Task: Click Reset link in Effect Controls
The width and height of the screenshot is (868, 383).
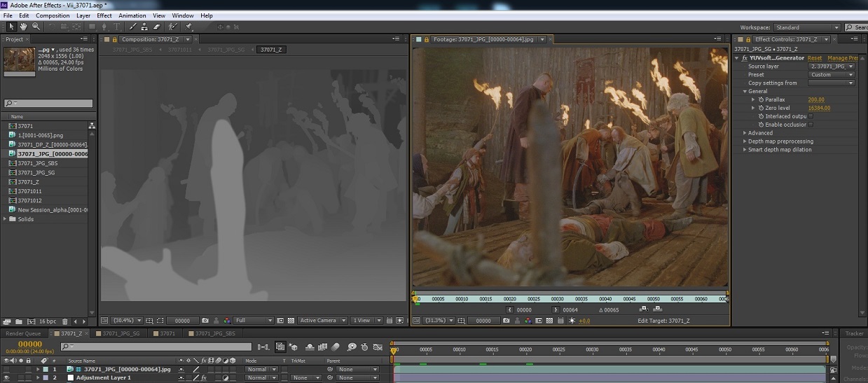Action: pos(815,58)
